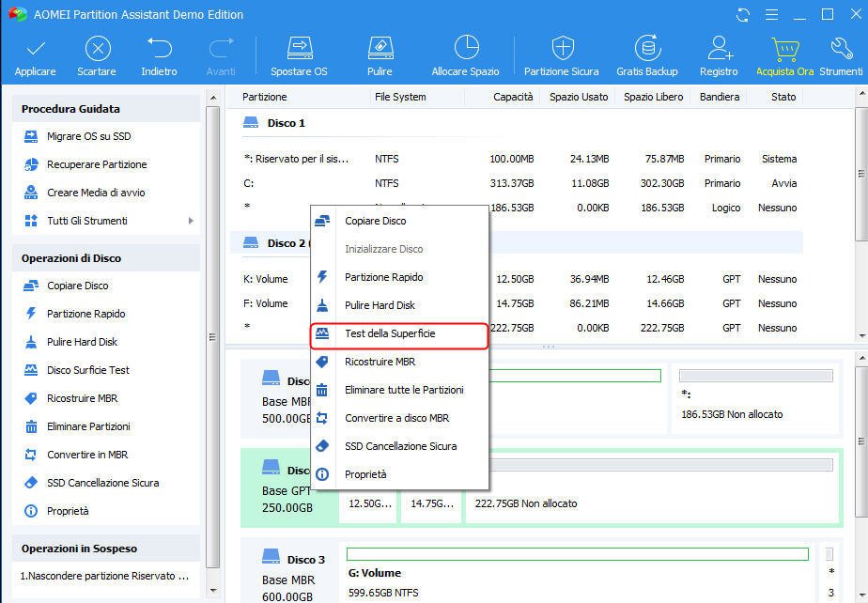Sort by Capacità column header
The image size is (868, 603).
coord(513,97)
